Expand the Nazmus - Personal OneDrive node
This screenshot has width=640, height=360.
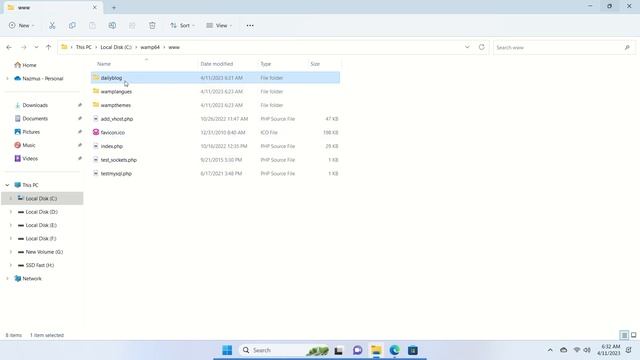point(7,78)
